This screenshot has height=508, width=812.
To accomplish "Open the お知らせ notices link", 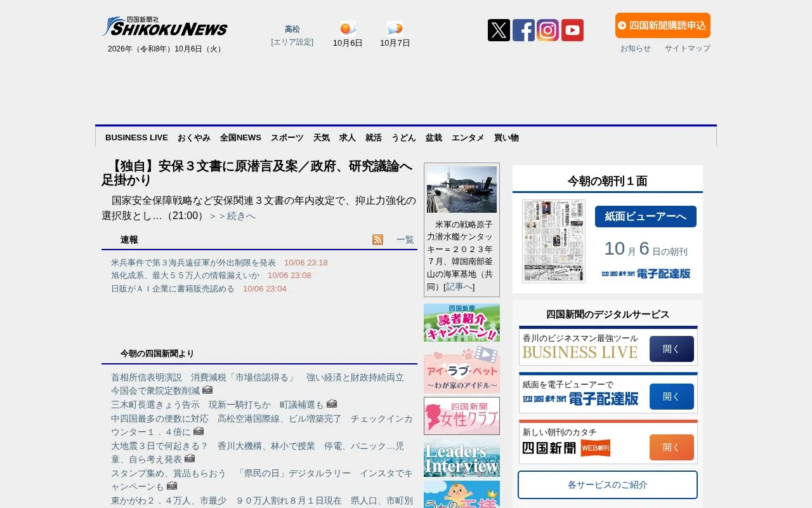I will (x=636, y=48).
